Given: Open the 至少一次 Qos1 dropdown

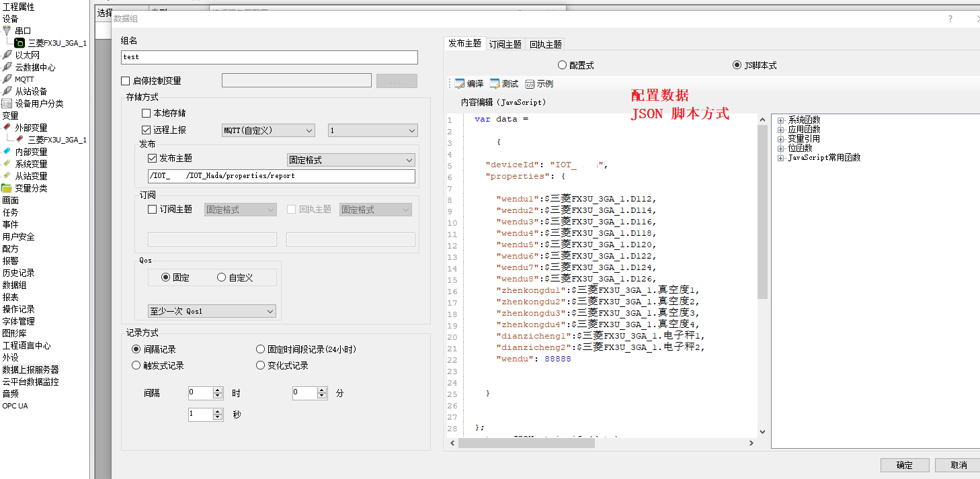Looking at the screenshot, I should pos(212,311).
